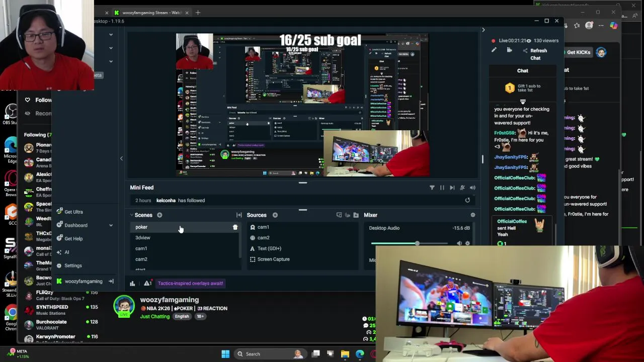Collapse the chat panel with the top arrow

click(483, 30)
